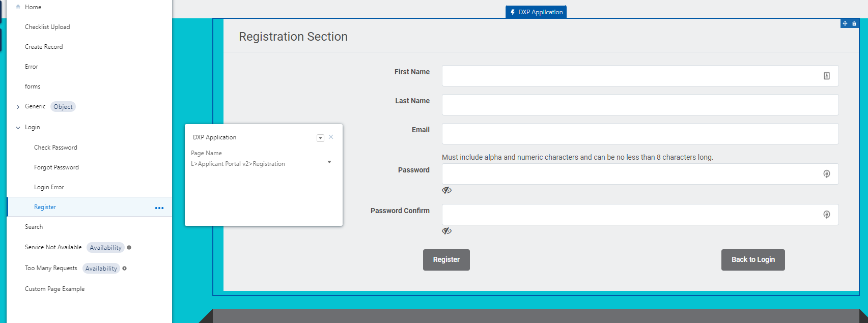Click the Register button

446,260
